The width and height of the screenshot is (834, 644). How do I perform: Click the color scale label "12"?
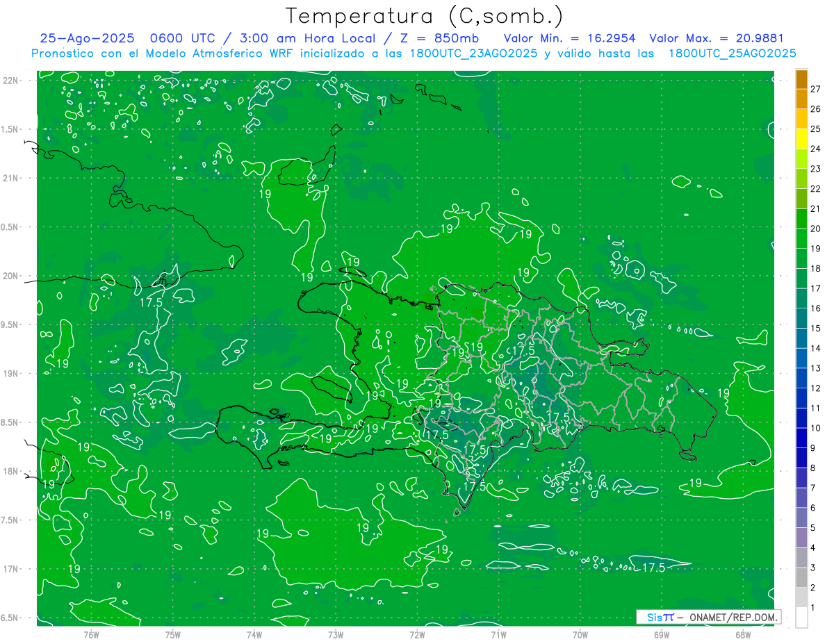pos(815,388)
